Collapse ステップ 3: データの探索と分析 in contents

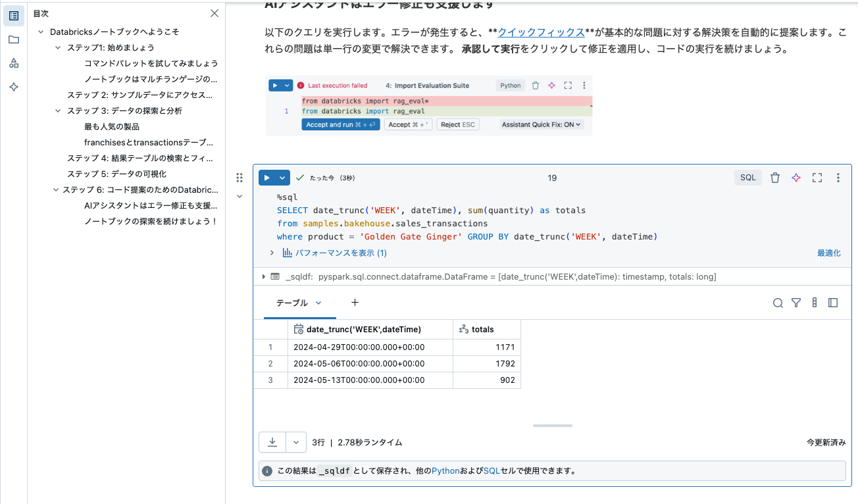tap(58, 111)
